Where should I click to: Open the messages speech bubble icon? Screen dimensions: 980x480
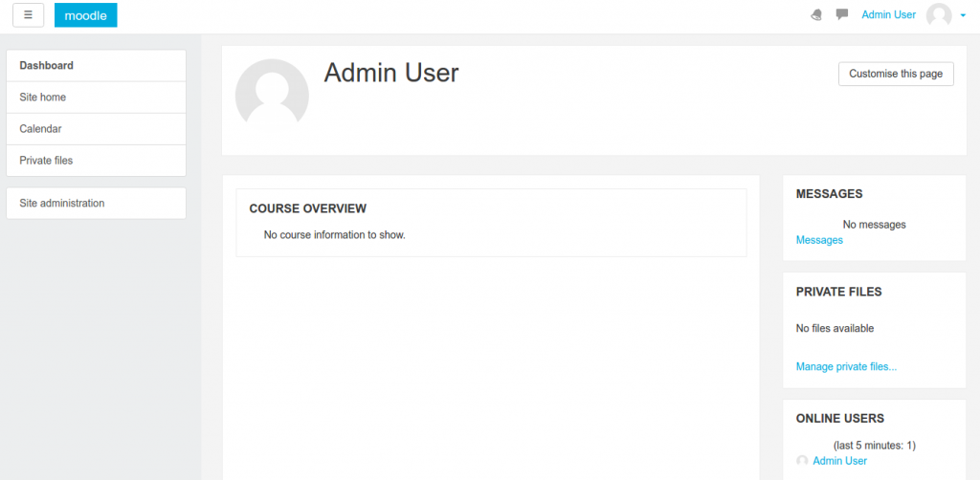(842, 14)
